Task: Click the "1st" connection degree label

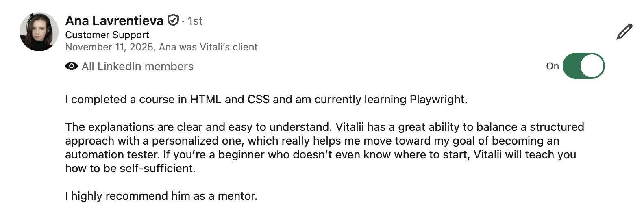Action: 195,21
